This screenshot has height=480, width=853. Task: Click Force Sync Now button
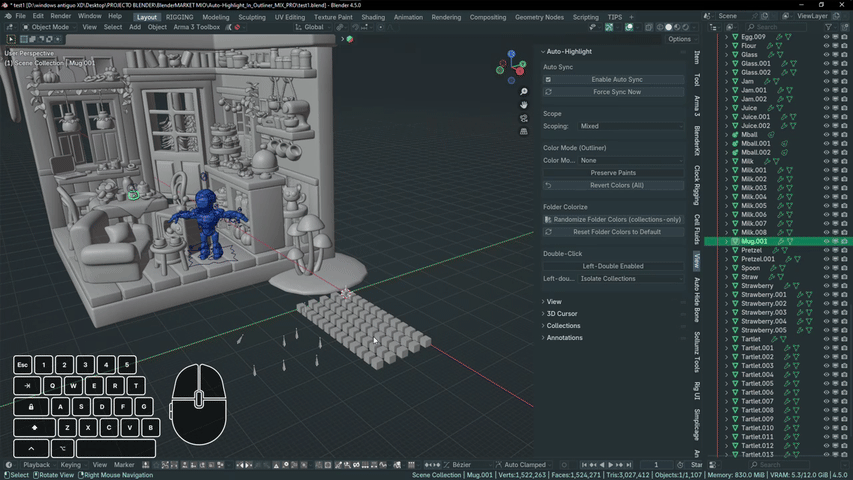pos(613,92)
